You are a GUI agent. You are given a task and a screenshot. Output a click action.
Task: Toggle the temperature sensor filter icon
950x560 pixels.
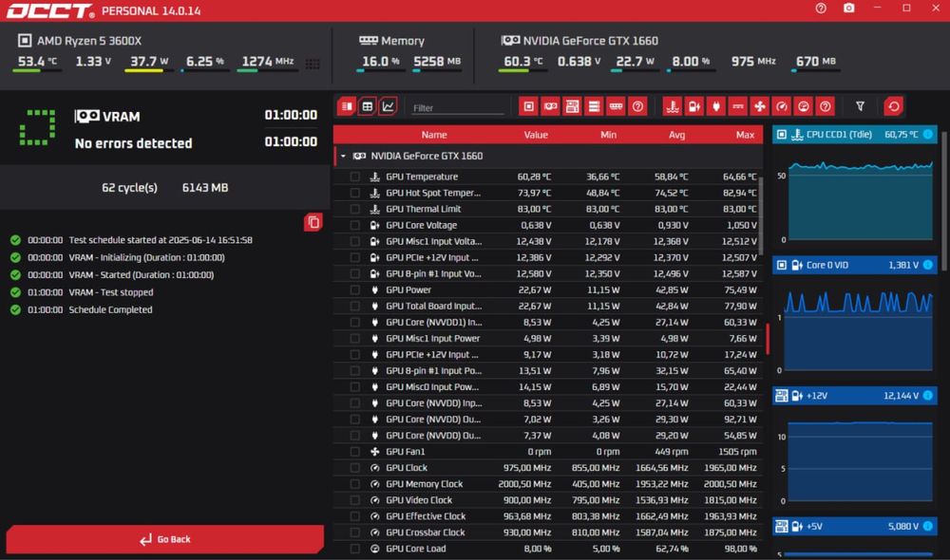pyautogui.click(x=673, y=106)
